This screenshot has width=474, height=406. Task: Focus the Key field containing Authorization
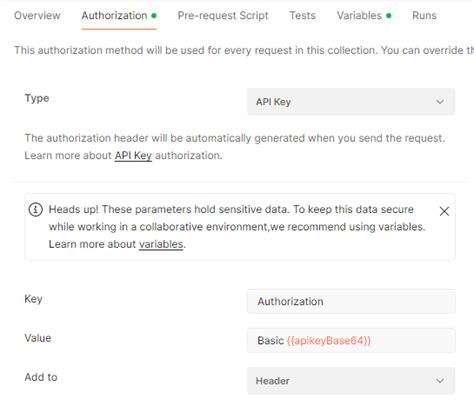pos(351,301)
